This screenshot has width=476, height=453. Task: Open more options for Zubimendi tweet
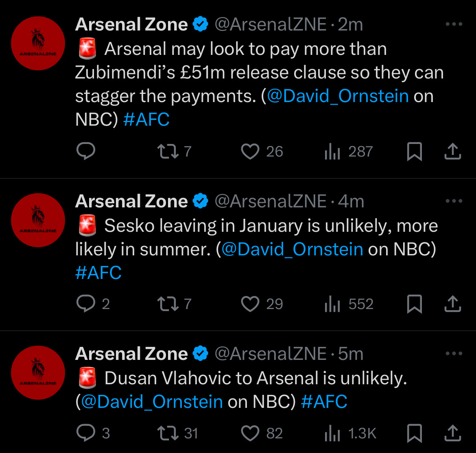(454, 24)
